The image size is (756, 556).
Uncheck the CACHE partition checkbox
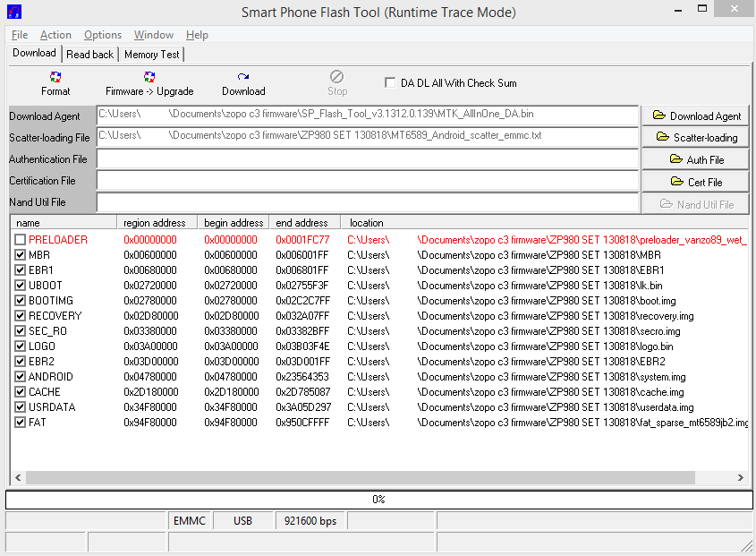tap(20, 391)
